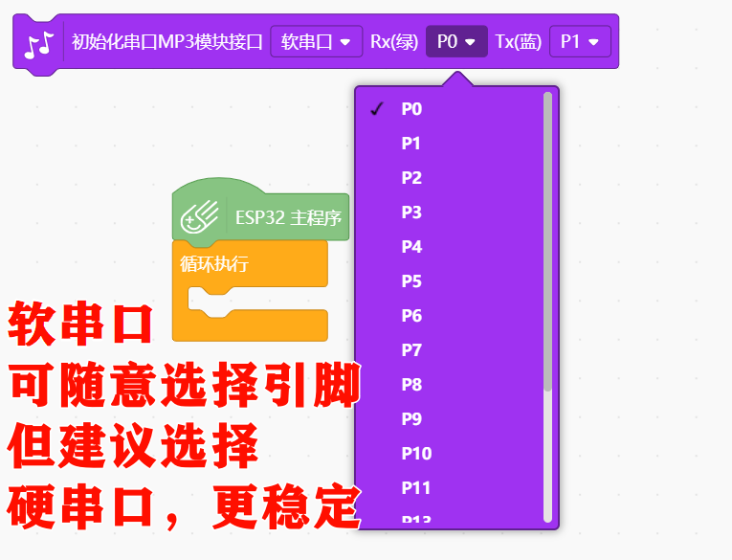Select pin P10 option
The height and width of the screenshot is (560, 732).
coord(448,454)
